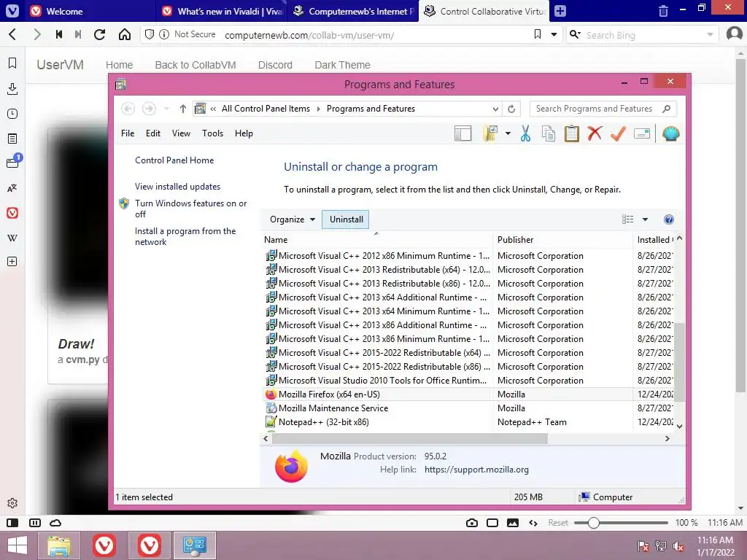Screen dimensions: 747x560
Task: Click the globe icon in toolbar
Action: (x=670, y=134)
